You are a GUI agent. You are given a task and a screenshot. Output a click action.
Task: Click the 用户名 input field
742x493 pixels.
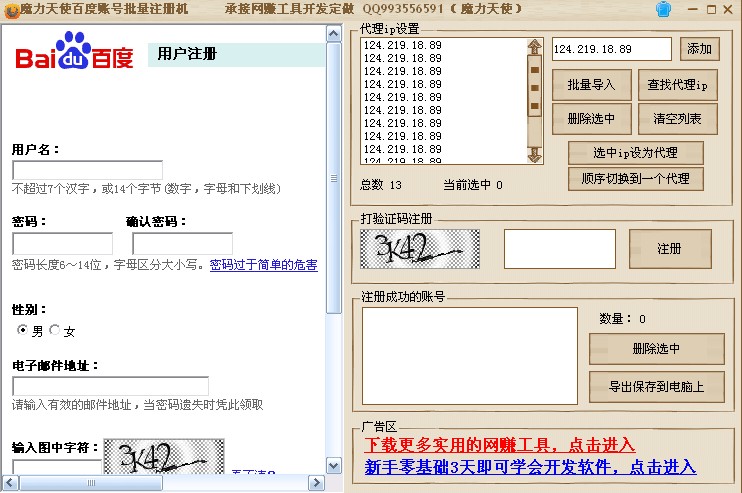[x=88, y=170]
